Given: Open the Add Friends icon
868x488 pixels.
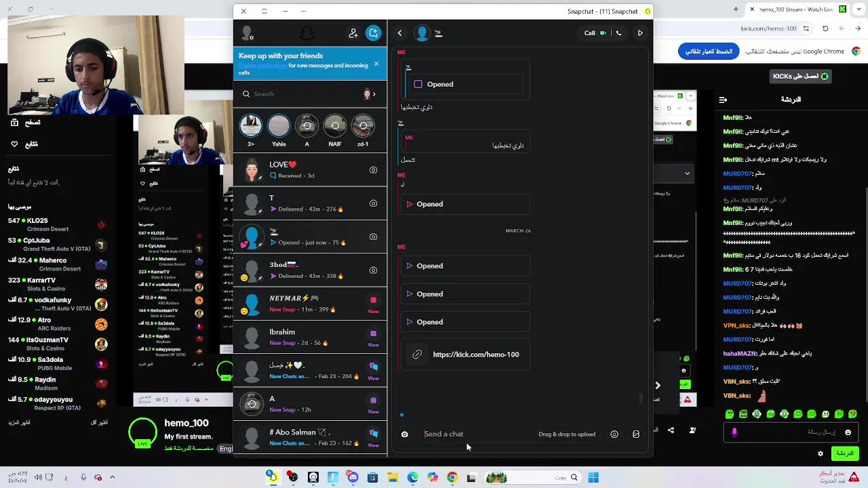Looking at the screenshot, I should click(x=353, y=33).
